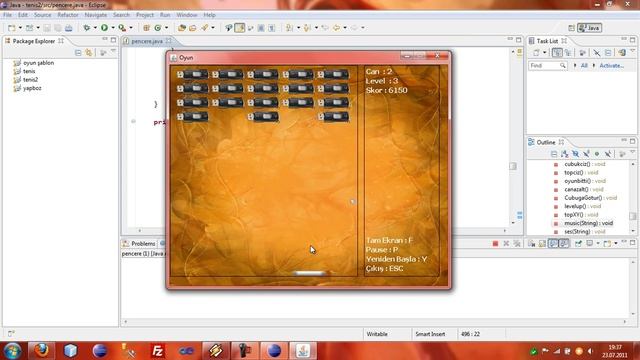The width and height of the screenshot is (640, 360).
Task: Click the Activate... link in Task List
Action: tap(611, 66)
